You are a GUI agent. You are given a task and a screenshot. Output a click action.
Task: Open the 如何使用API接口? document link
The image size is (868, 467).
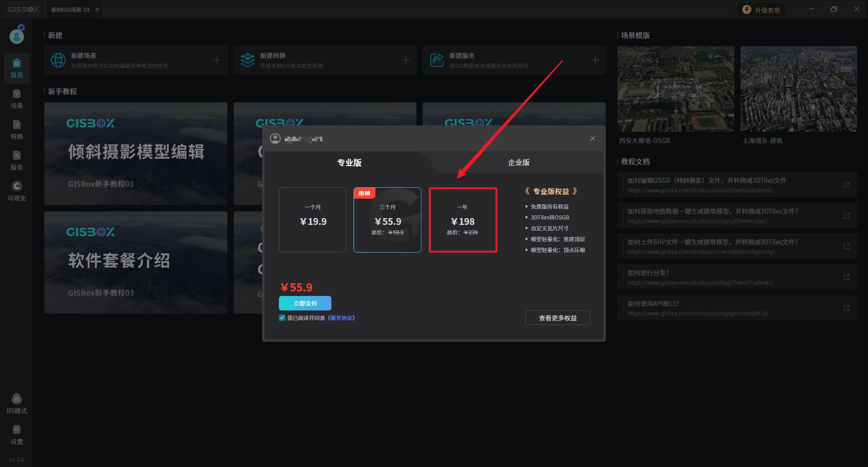737,308
